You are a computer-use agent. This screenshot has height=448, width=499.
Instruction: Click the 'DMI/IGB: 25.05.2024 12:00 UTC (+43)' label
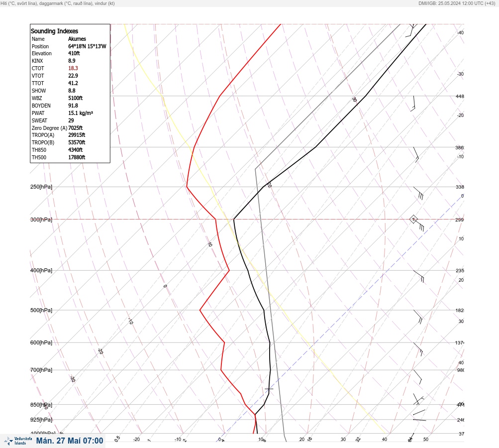457,3
